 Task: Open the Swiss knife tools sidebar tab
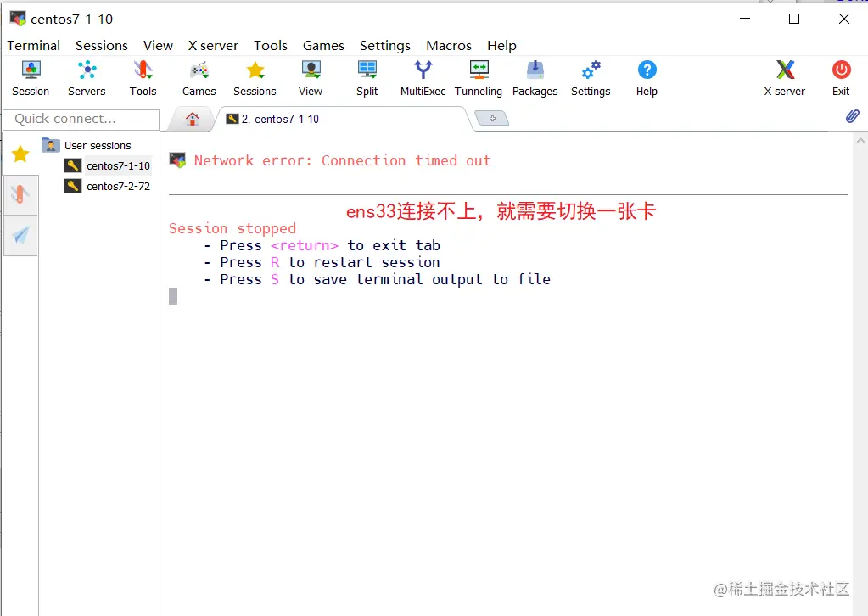pyautogui.click(x=20, y=194)
